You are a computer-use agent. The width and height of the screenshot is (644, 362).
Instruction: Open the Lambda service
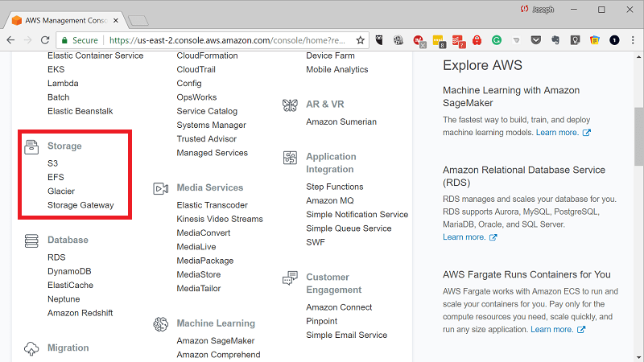click(63, 84)
